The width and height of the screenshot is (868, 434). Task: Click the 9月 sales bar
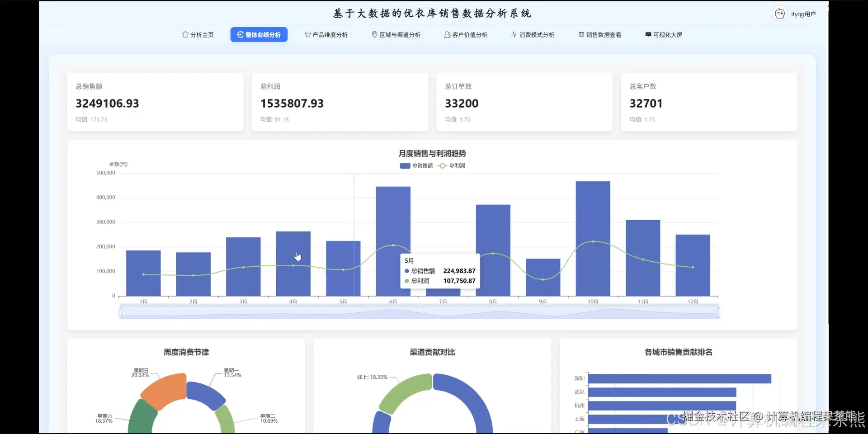click(x=543, y=277)
